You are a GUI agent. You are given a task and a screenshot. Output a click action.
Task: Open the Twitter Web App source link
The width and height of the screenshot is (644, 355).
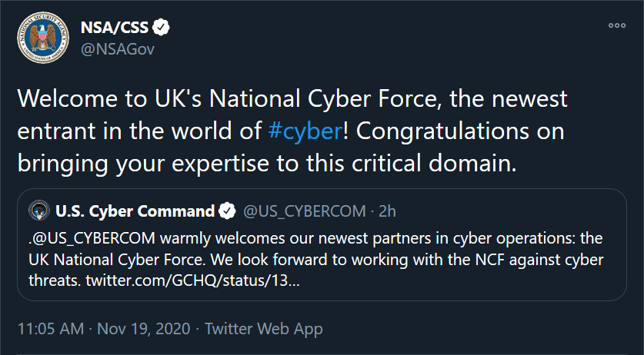(x=264, y=329)
